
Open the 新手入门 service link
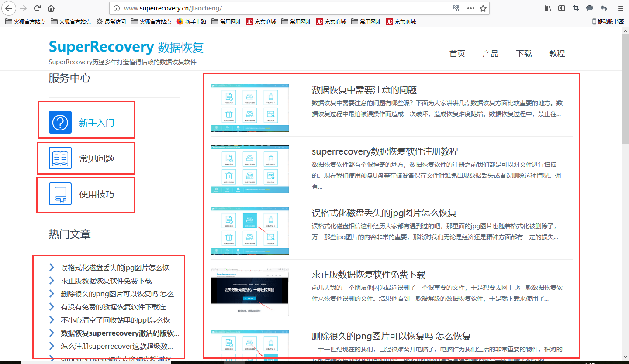tap(97, 123)
